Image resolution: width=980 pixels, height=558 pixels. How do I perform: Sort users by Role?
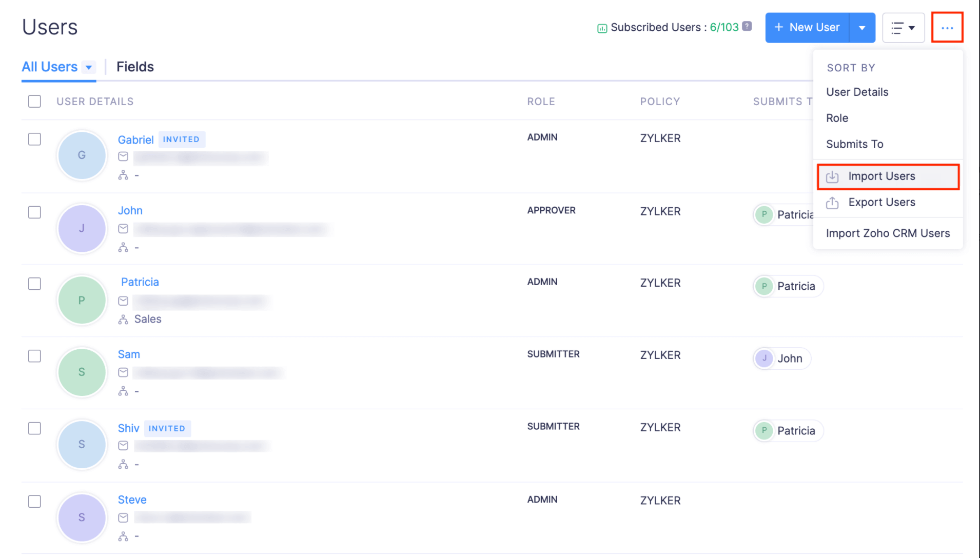tap(837, 118)
